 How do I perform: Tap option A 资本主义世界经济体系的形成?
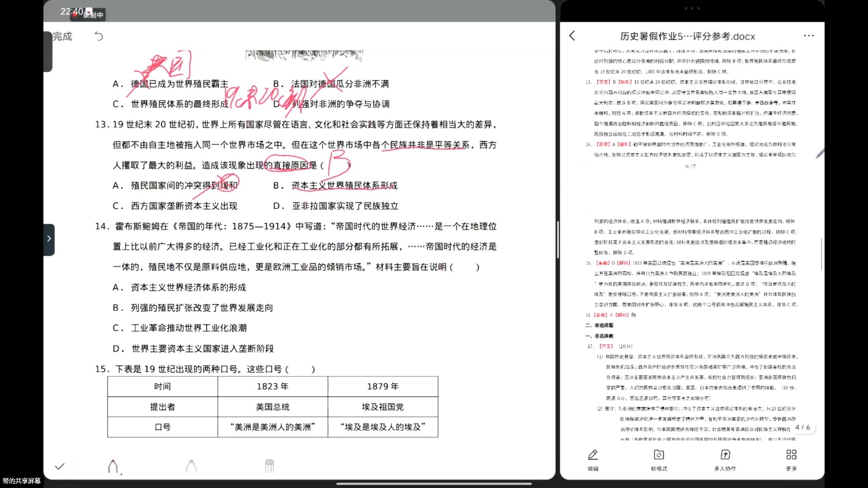pyautogui.click(x=179, y=287)
